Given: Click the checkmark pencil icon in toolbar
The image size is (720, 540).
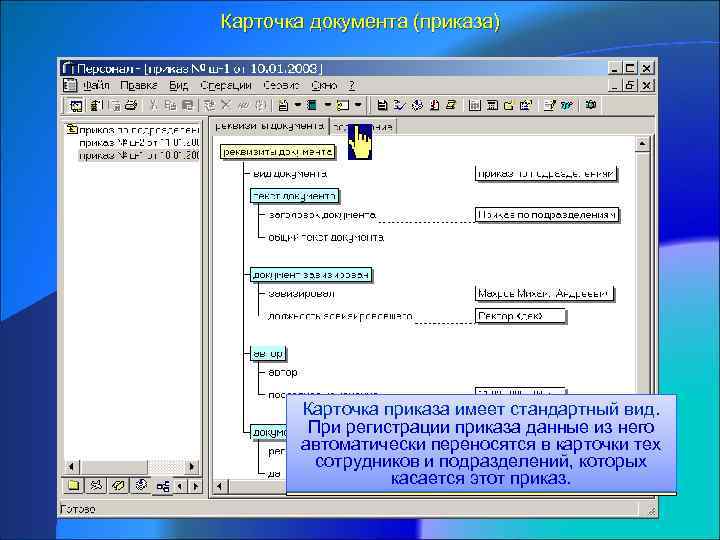Looking at the screenshot, I should 399,106.
